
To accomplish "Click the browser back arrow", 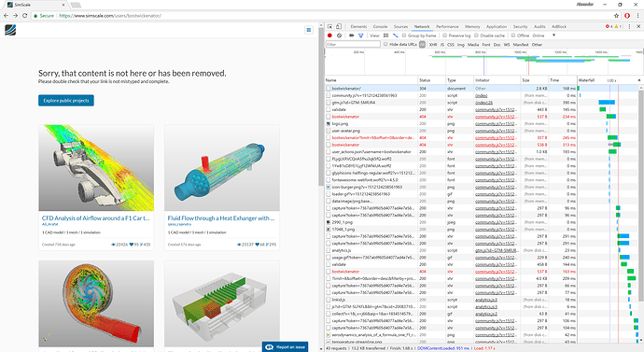I will (x=6, y=16).
